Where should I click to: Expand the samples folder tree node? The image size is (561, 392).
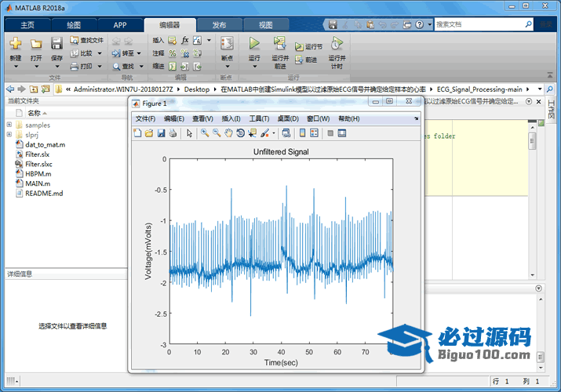click(x=9, y=125)
